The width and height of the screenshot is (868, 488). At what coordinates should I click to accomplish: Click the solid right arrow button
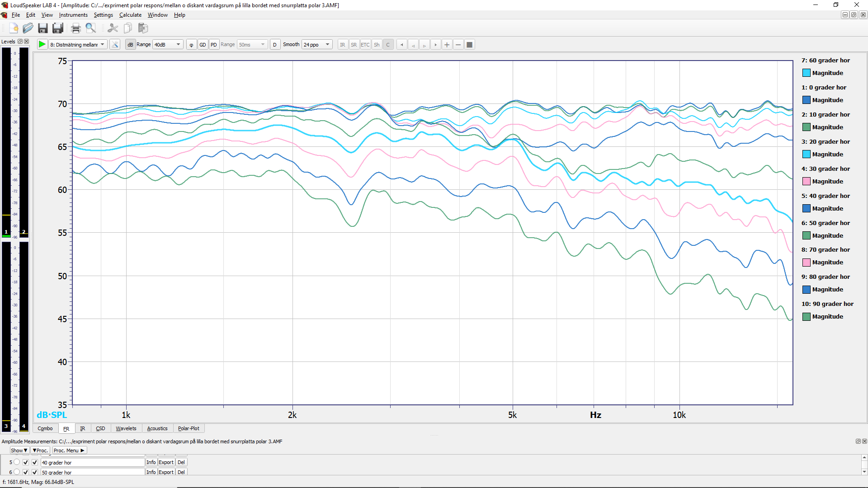pos(436,44)
